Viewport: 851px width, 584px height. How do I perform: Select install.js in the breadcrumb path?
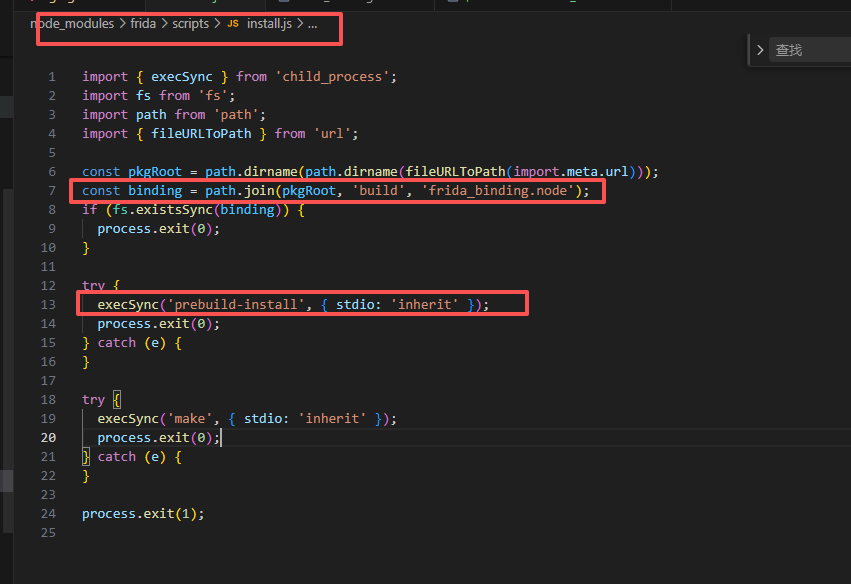click(269, 24)
